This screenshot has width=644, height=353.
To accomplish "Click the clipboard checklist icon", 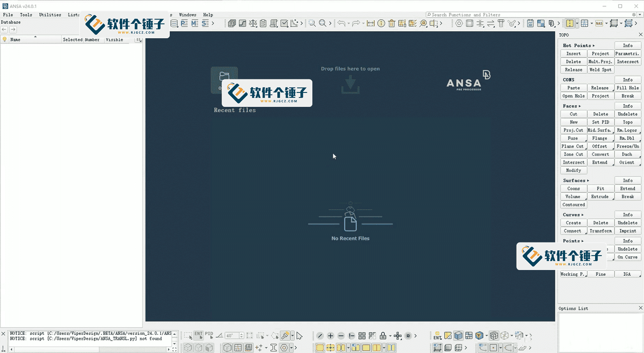I will click(x=263, y=23).
